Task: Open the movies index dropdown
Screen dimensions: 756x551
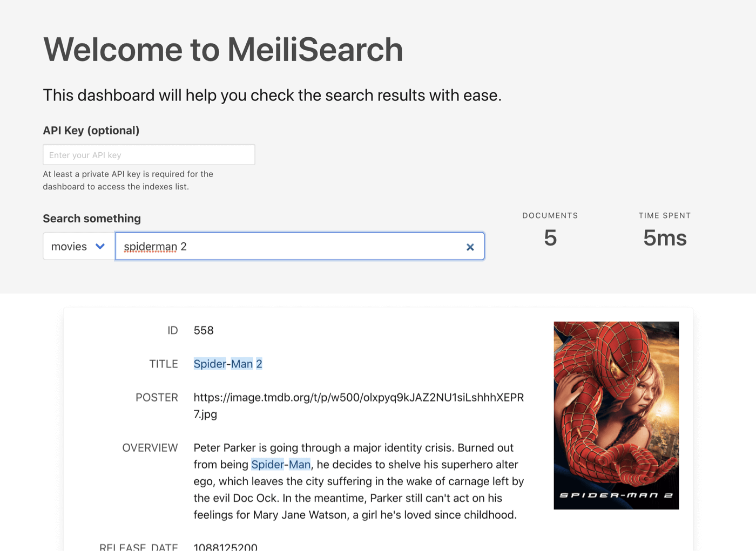Action: point(78,247)
